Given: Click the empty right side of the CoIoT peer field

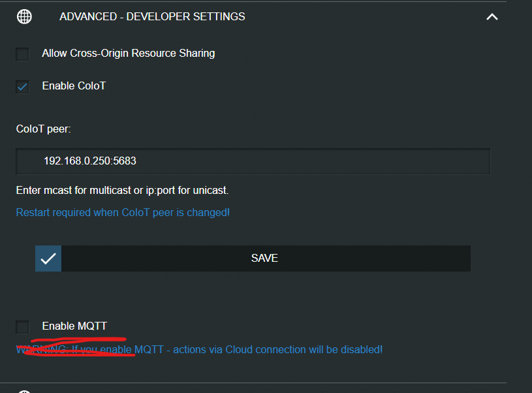Looking at the screenshot, I should [359, 161].
